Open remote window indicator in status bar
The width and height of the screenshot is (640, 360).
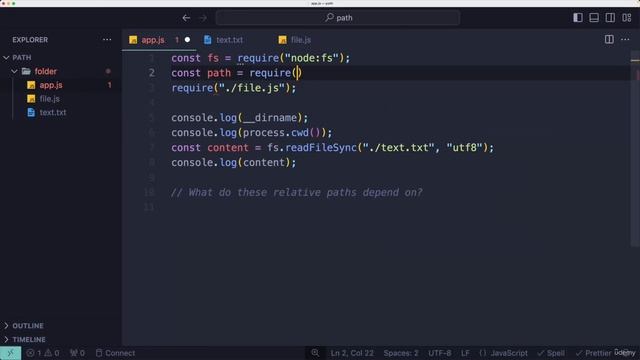tap(10, 353)
